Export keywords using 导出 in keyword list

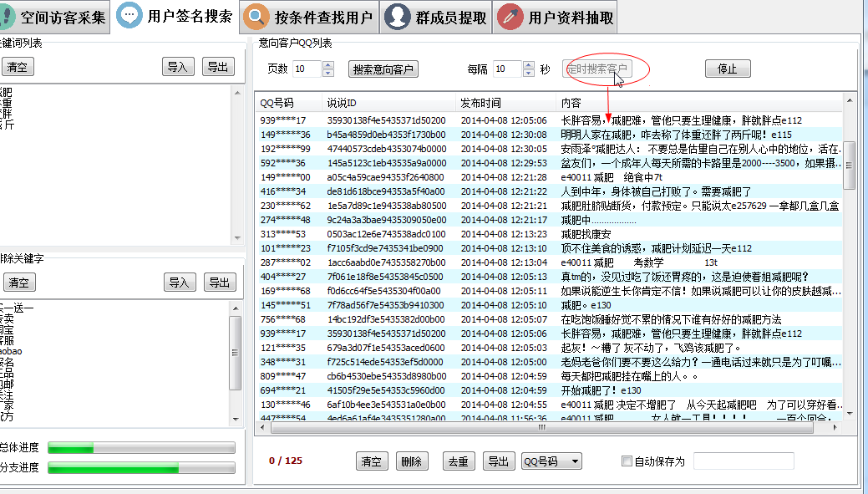coord(218,67)
